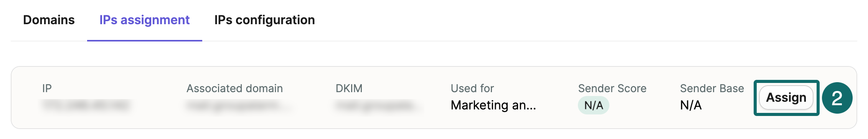The image size is (868, 139).
Task: Click the DKIM column label
Action: (x=349, y=88)
